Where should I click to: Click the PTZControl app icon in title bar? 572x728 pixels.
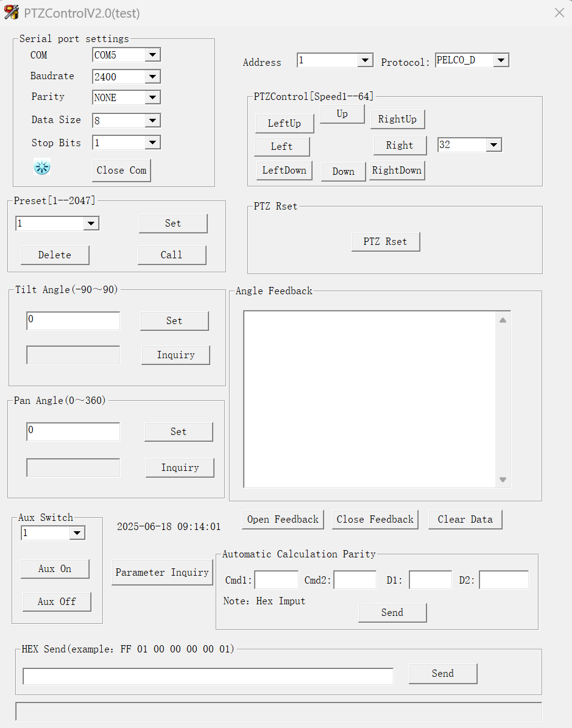[x=12, y=12]
